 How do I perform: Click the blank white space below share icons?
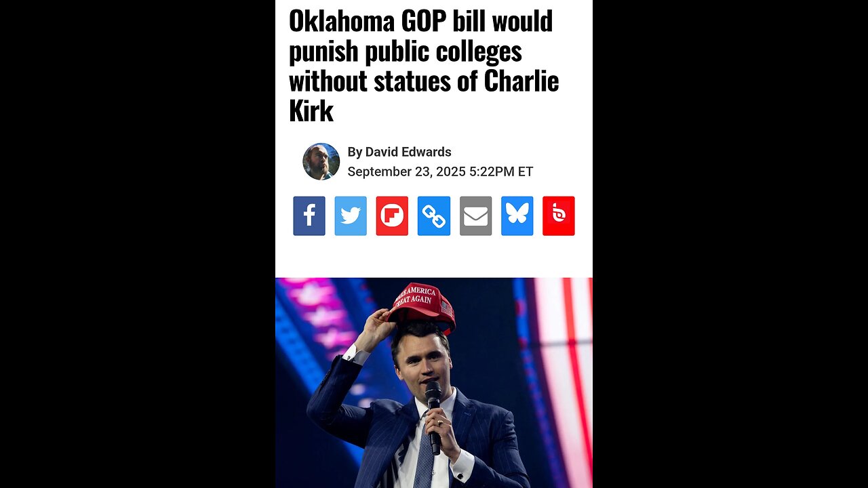pyautogui.click(x=434, y=257)
